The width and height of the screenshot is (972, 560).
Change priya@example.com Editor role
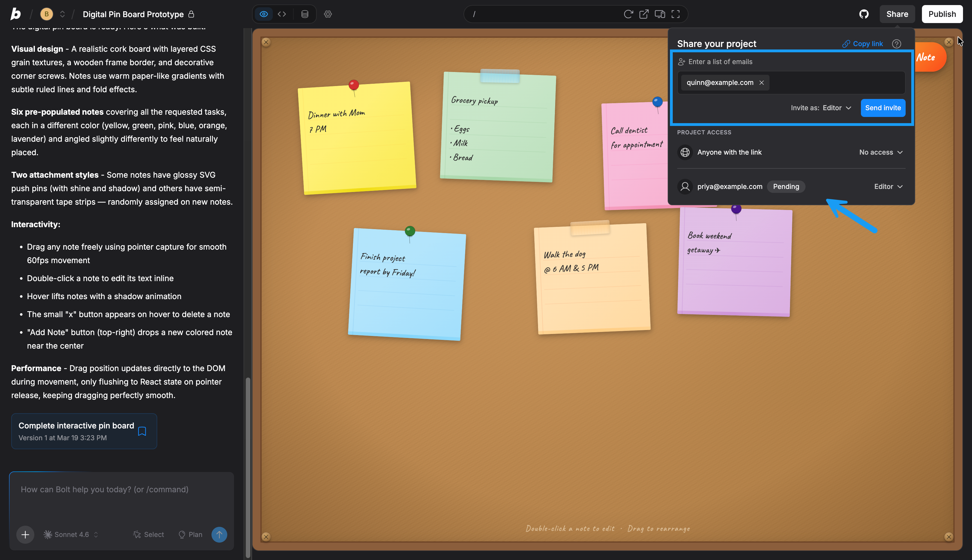click(888, 187)
